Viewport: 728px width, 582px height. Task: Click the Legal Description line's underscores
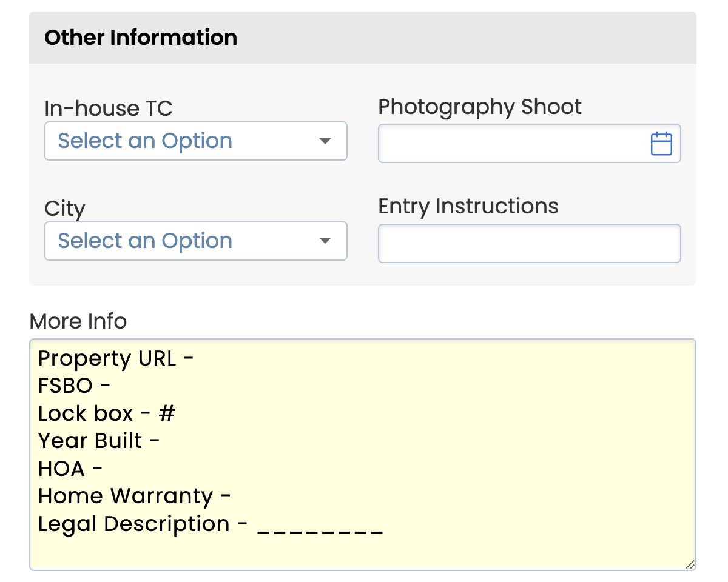[x=320, y=525]
